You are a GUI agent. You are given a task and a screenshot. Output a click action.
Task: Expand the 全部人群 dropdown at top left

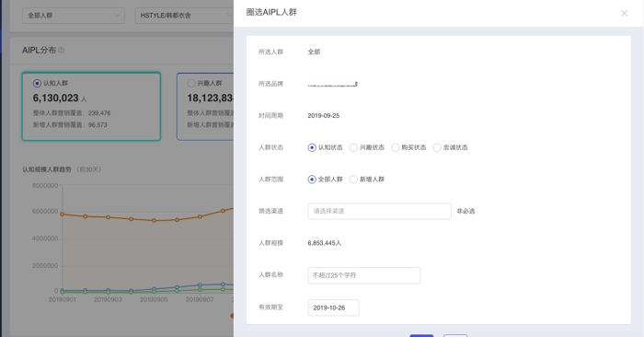tap(74, 16)
